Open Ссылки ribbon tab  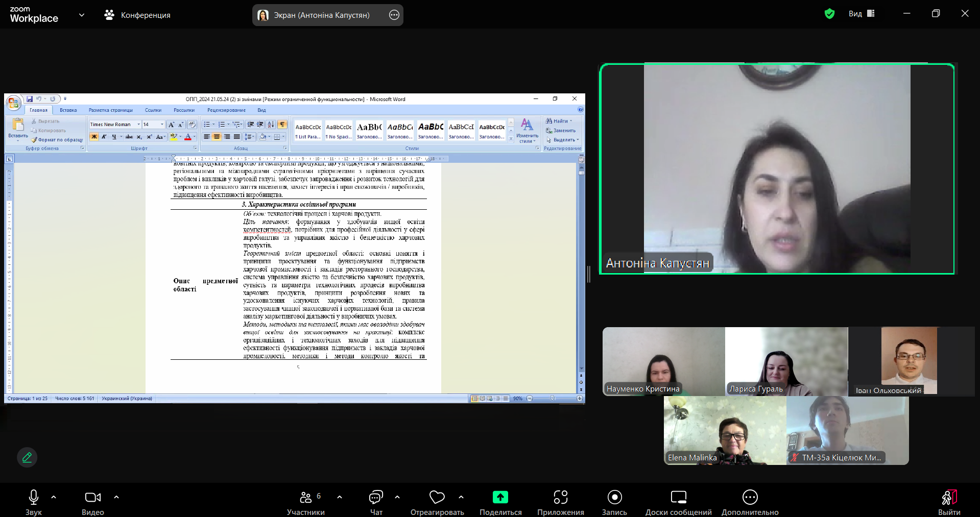pyautogui.click(x=153, y=110)
